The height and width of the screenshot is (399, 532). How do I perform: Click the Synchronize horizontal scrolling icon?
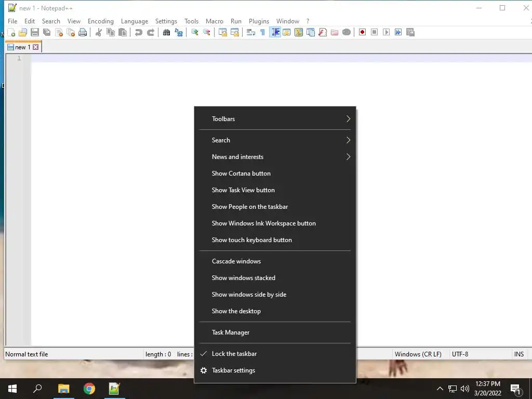[x=234, y=32]
